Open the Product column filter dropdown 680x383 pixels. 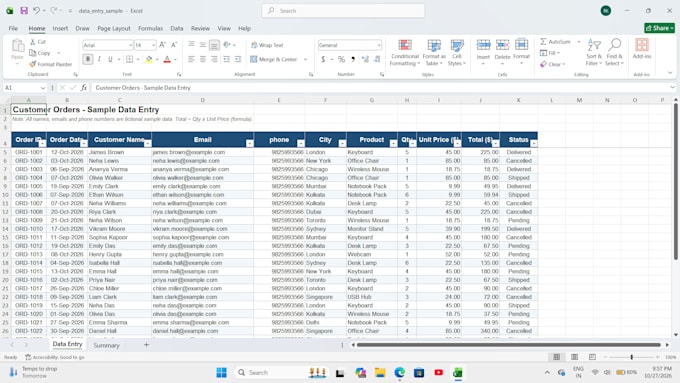(x=393, y=143)
